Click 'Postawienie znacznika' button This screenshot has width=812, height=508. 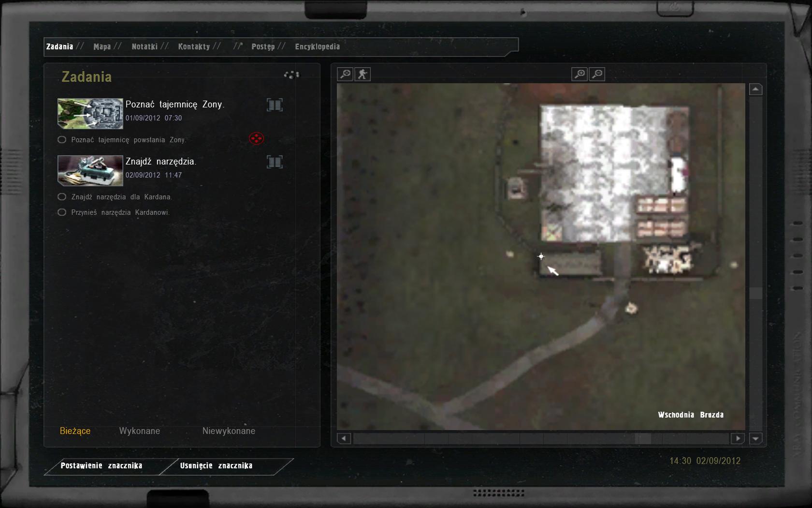pyautogui.click(x=101, y=466)
